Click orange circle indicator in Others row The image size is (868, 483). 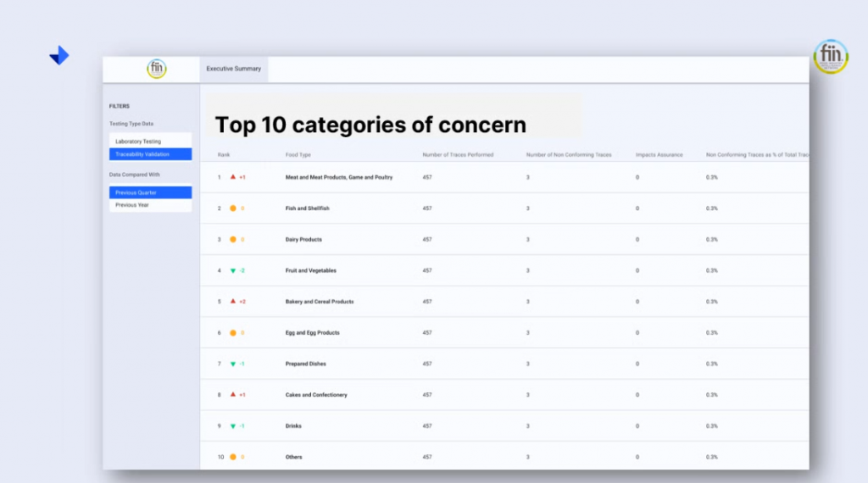pyautogui.click(x=233, y=458)
